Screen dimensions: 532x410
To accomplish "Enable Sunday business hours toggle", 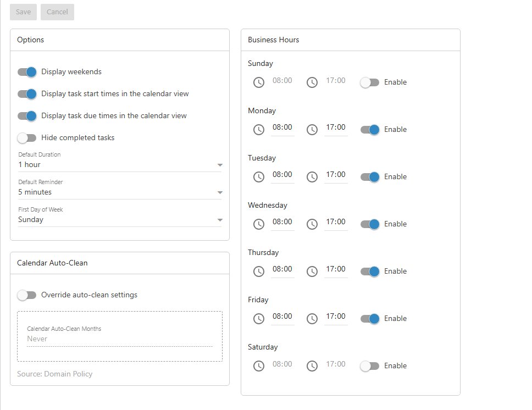I will [x=370, y=82].
